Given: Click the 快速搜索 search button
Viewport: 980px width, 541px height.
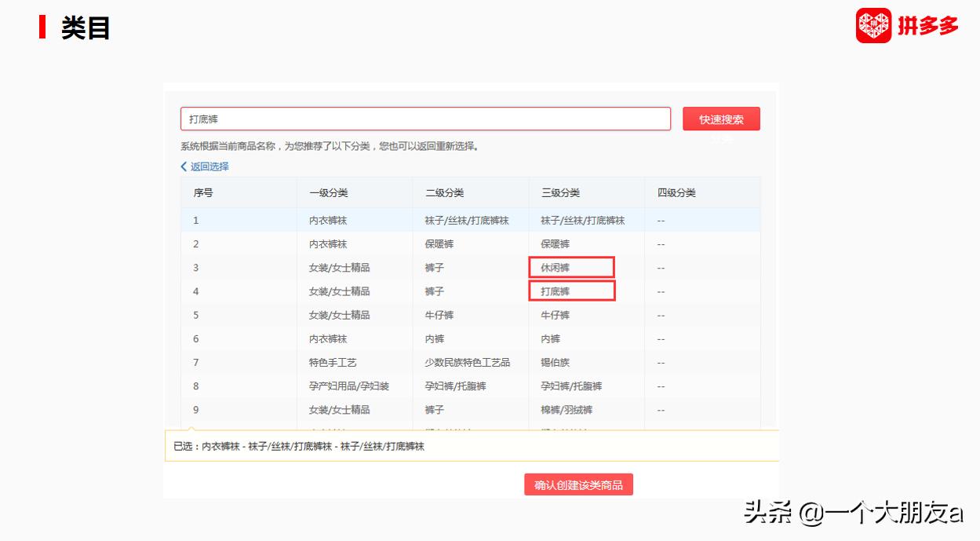Looking at the screenshot, I should click(x=721, y=119).
